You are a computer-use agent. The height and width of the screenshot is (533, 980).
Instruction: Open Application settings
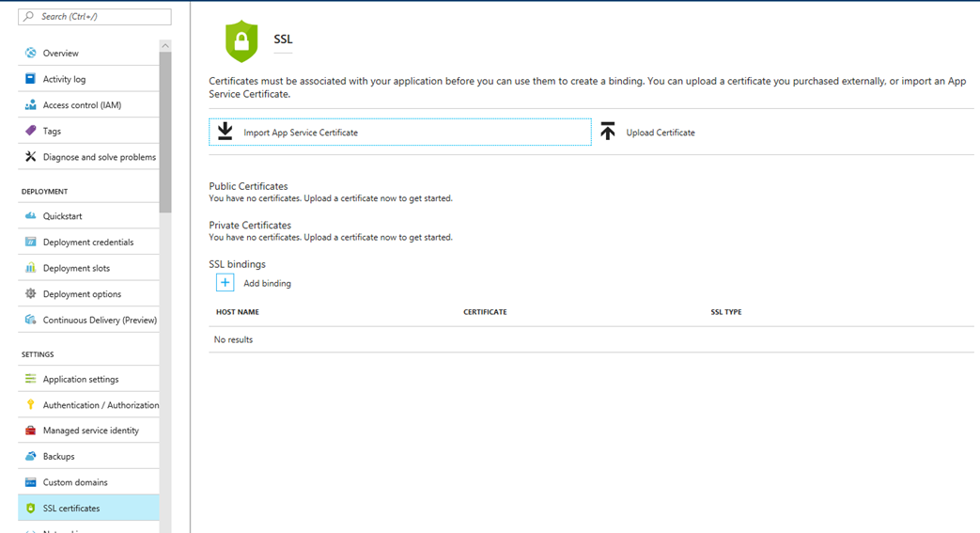[88, 379]
